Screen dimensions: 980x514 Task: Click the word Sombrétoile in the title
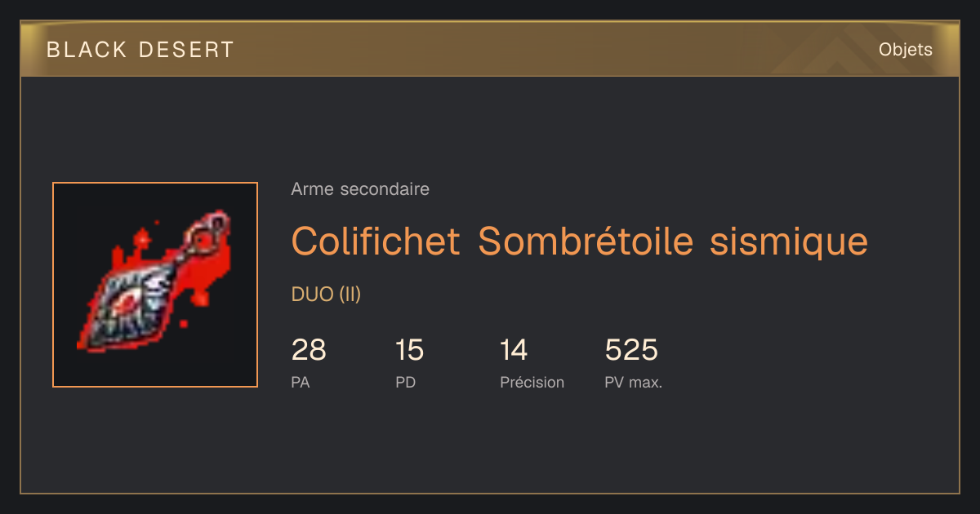(x=585, y=241)
